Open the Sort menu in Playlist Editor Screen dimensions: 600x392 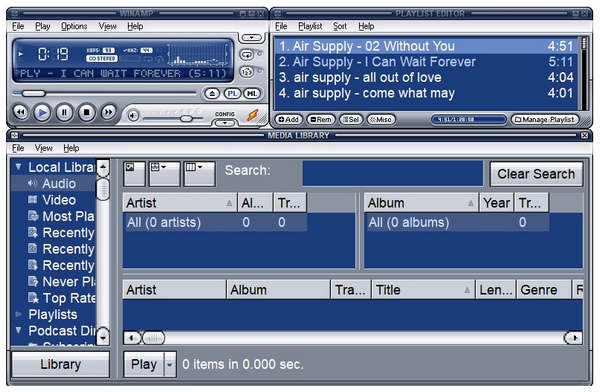click(339, 26)
